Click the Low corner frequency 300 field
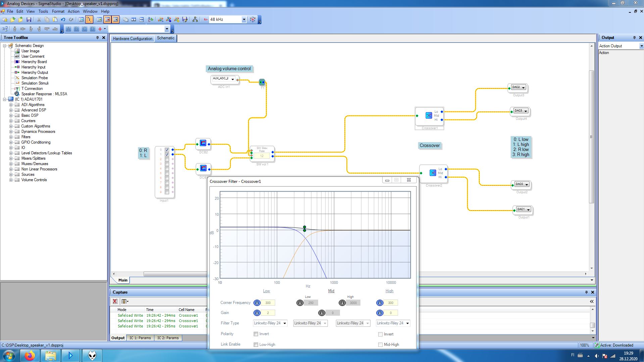 point(268,303)
